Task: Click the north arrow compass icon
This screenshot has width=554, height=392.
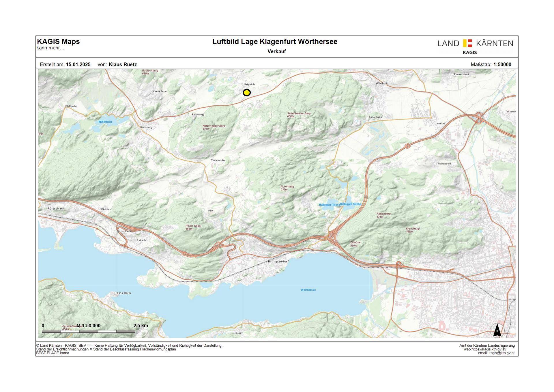Action: (497, 330)
